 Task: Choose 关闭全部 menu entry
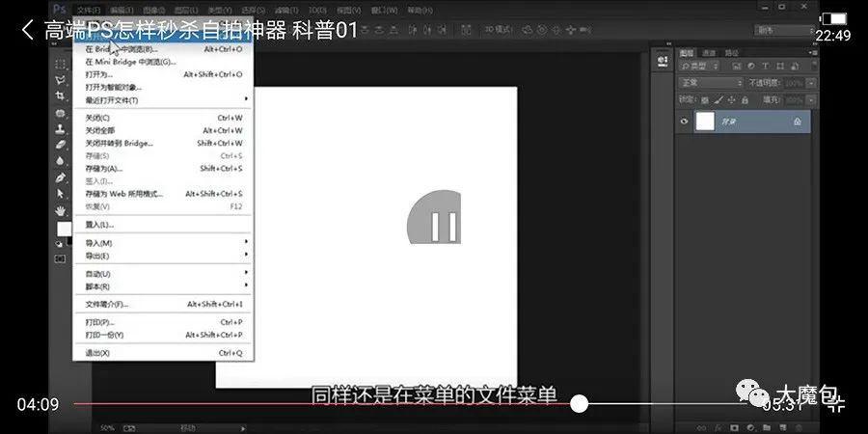pyautogui.click(x=164, y=130)
